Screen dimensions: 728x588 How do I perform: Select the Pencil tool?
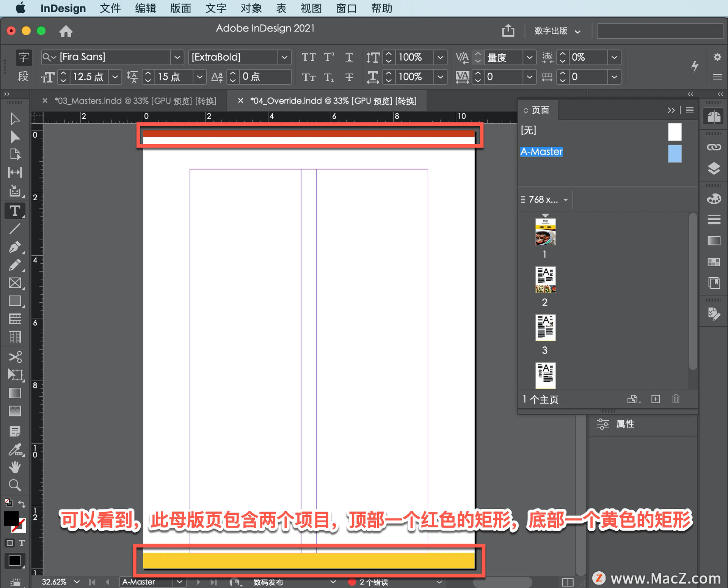15,265
